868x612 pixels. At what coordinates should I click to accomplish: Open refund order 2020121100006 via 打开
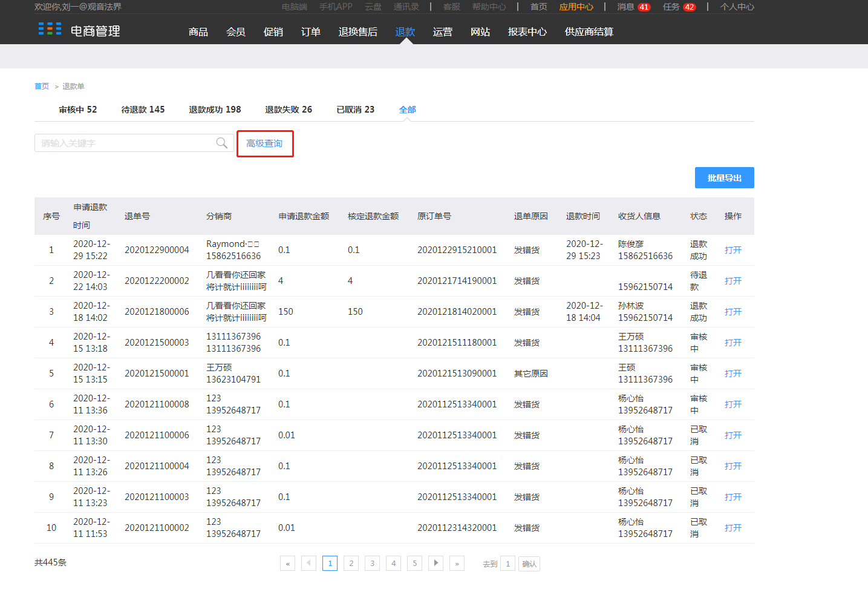click(733, 435)
